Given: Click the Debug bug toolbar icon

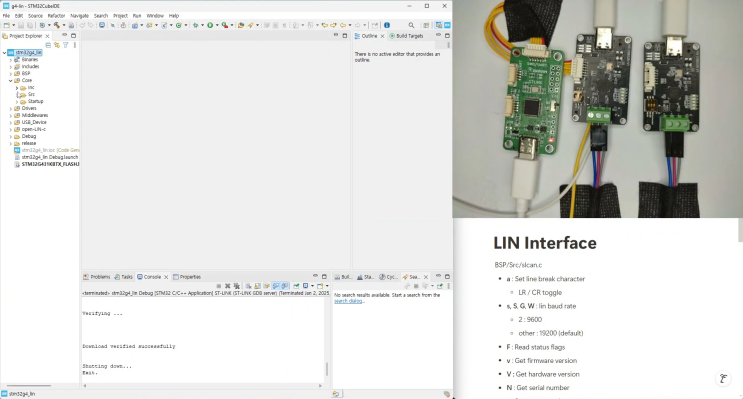Looking at the screenshot, I should pyautogui.click(x=196, y=25).
